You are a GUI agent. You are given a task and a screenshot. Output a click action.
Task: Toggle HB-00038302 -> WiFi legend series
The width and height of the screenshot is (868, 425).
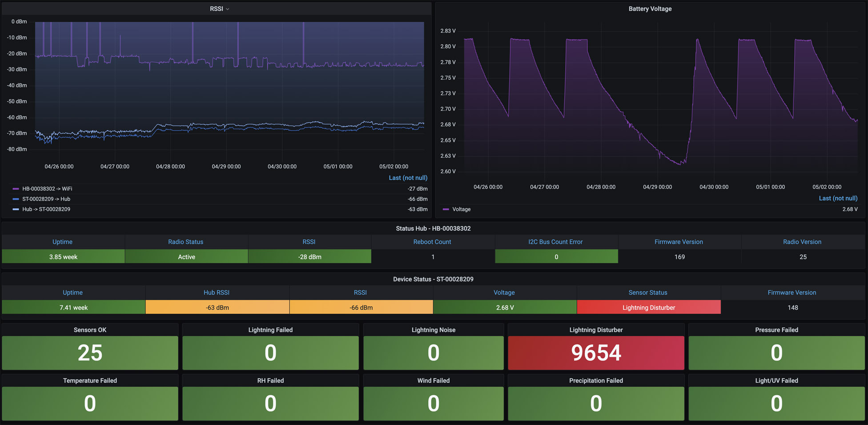[47, 189]
